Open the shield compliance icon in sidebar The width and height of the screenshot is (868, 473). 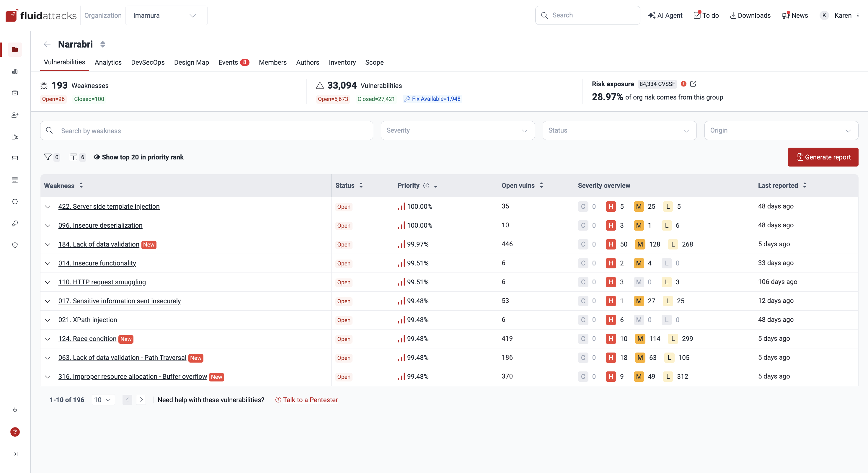15,245
